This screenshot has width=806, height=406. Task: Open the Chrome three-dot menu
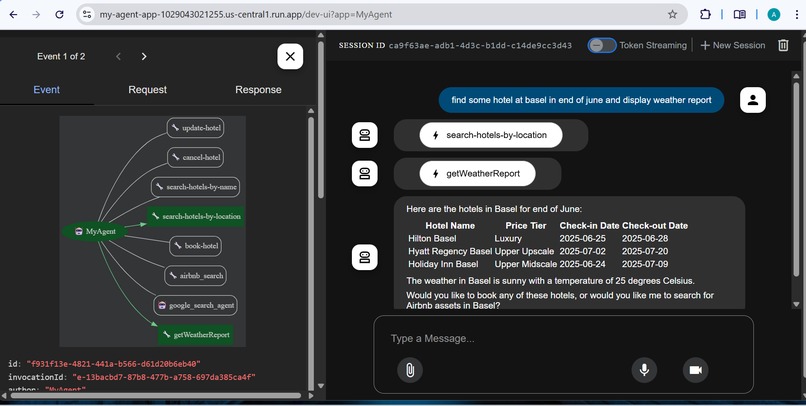(797, 14)
